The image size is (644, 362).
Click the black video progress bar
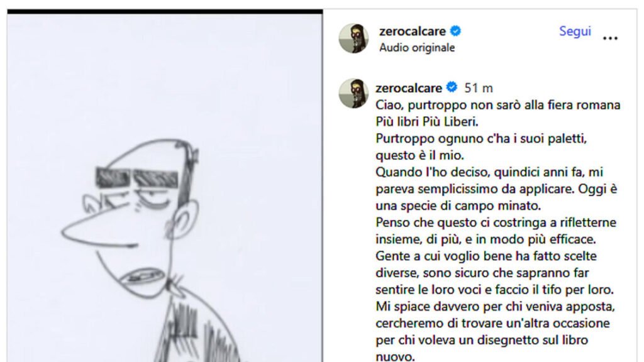(x=165, y=11)
